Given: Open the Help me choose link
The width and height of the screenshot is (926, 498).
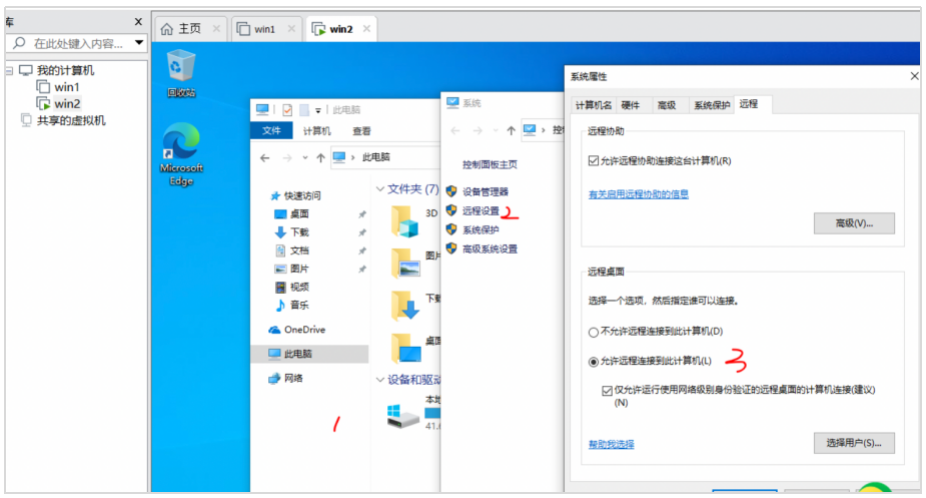Looking at the screenshot, I should click(610, 444).
